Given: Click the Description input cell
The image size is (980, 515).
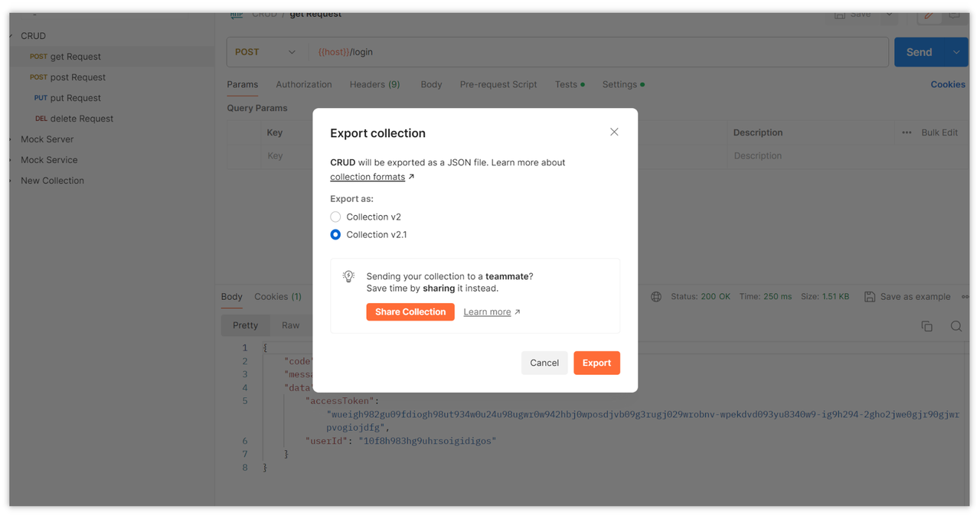Looking at the screenshot, I should [808, 156].
